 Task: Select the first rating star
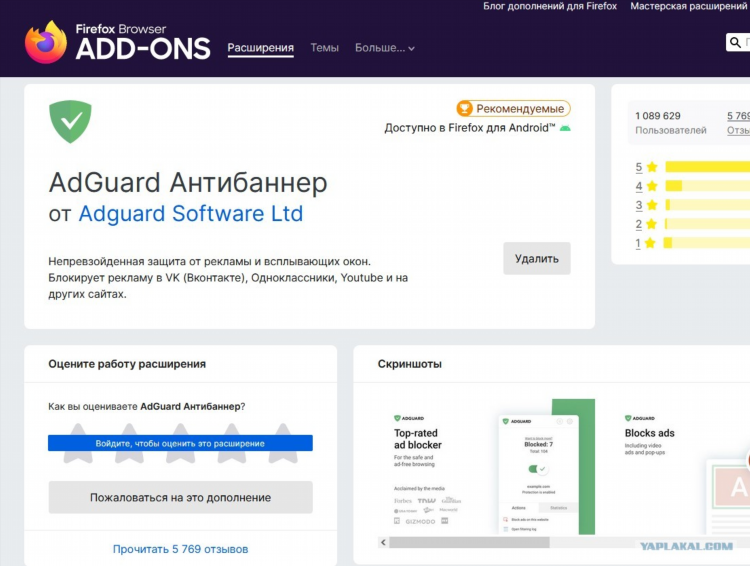[x=78, y=443]
